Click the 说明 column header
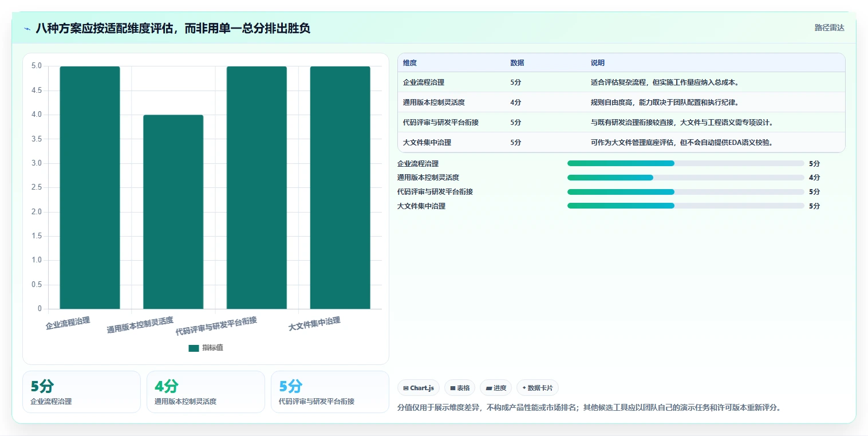The image size is (868, 436). coord(598,63)
